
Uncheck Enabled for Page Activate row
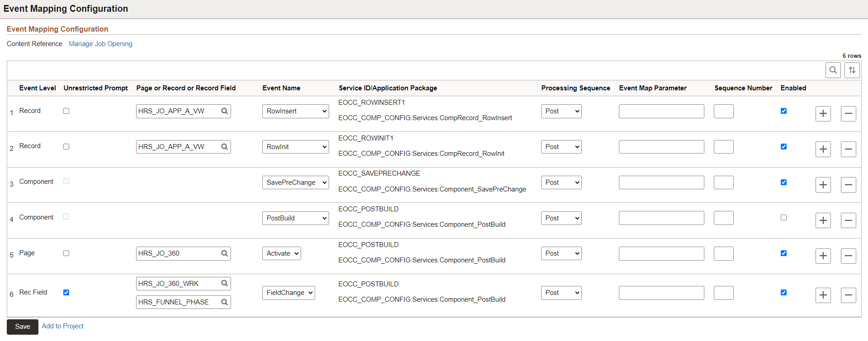tap(783, 253)
